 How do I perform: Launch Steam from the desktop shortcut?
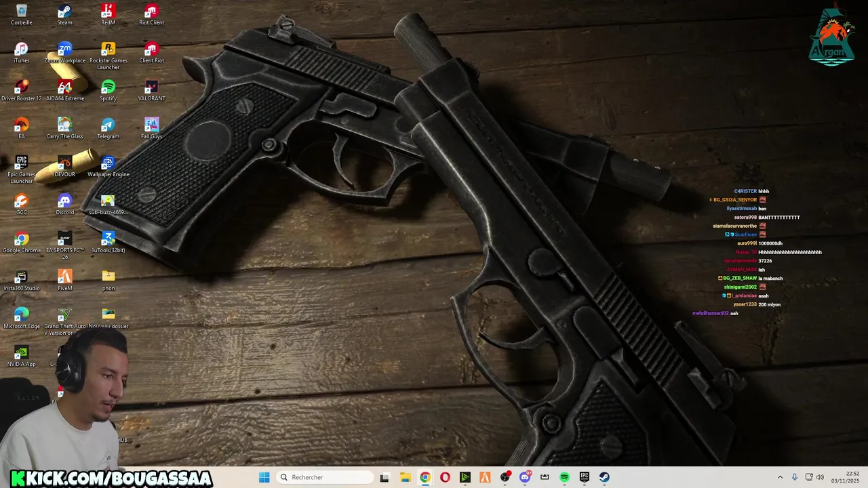pos(64,15)
